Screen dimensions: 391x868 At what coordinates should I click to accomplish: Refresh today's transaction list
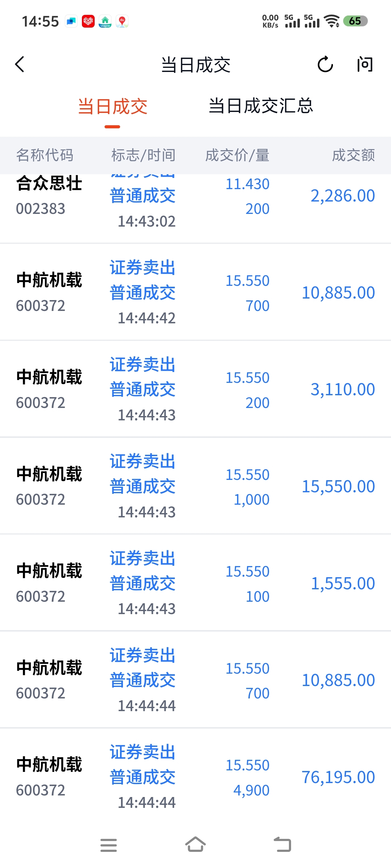coord(325,64)
